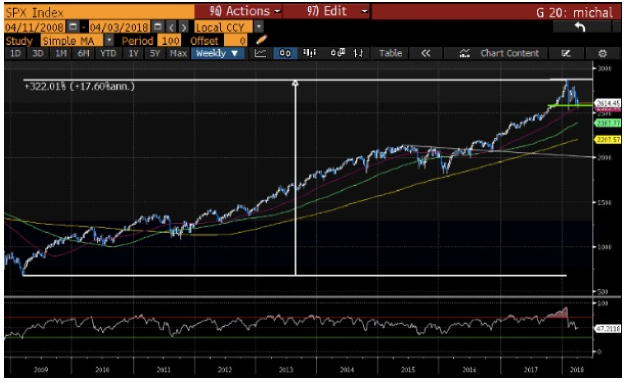Open the Chart Content panel
This screenshot has height=382, width=630.
[495, 53]
